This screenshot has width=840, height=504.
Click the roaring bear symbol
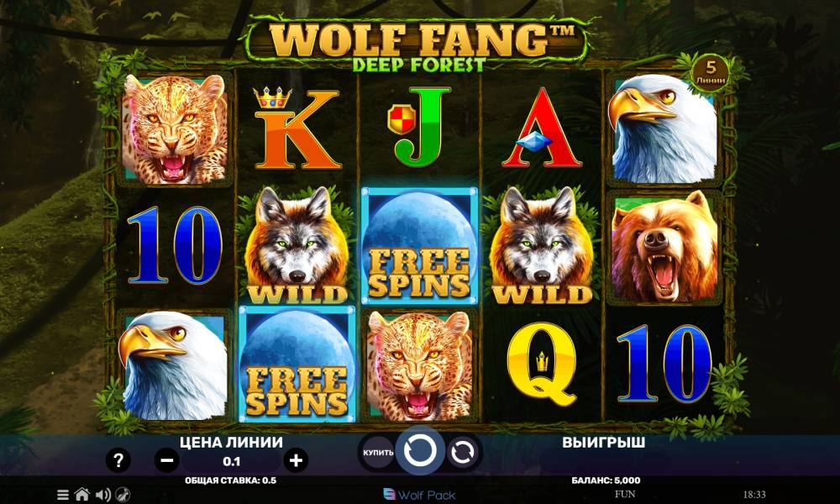point(664,246)
